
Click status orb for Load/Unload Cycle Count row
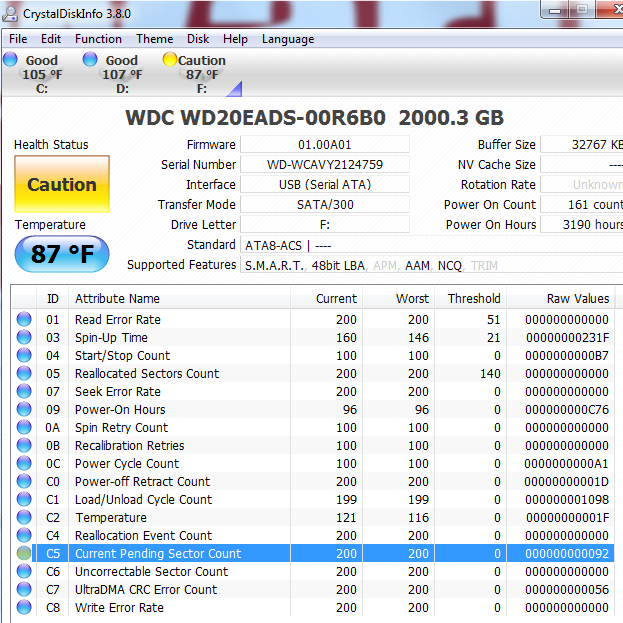click(24, 499)
